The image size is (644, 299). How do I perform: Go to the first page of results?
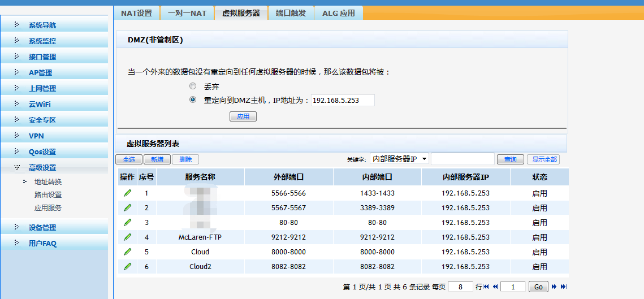click(486, 287)
